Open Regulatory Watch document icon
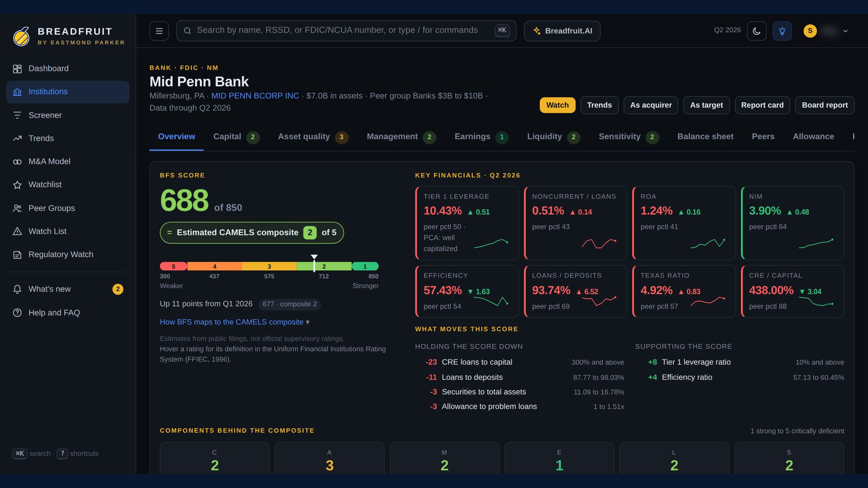Screen dimensions: 868x488 point(17,255)
